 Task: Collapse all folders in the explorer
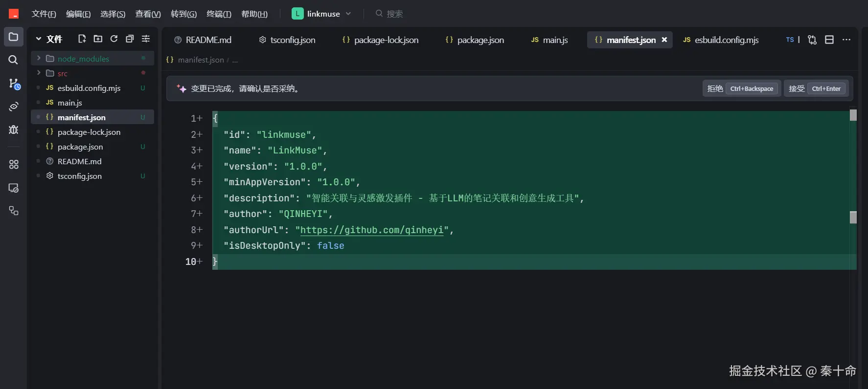130,39
